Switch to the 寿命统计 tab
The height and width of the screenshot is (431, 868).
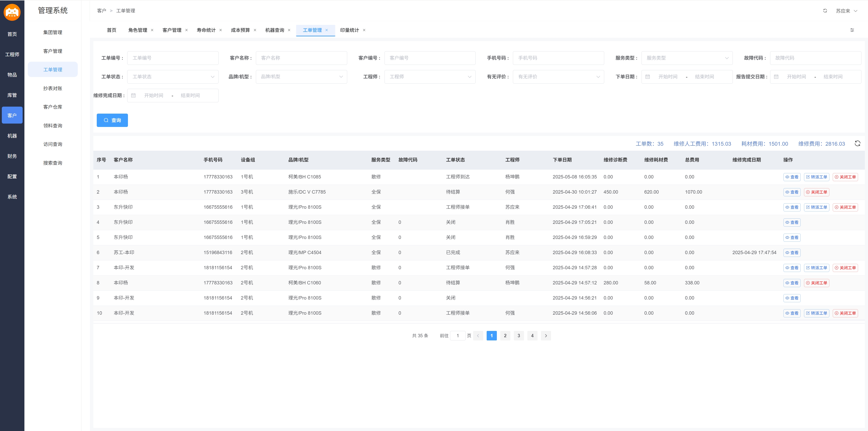pyautogui.click(x=206, y=30)
